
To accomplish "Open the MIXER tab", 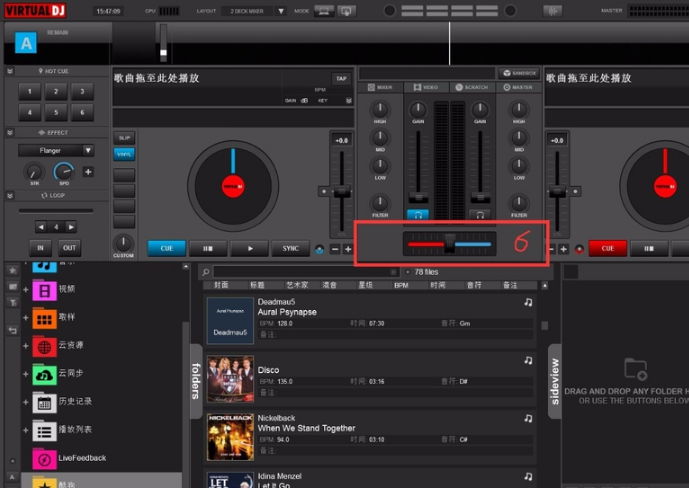I will (381, 87).
